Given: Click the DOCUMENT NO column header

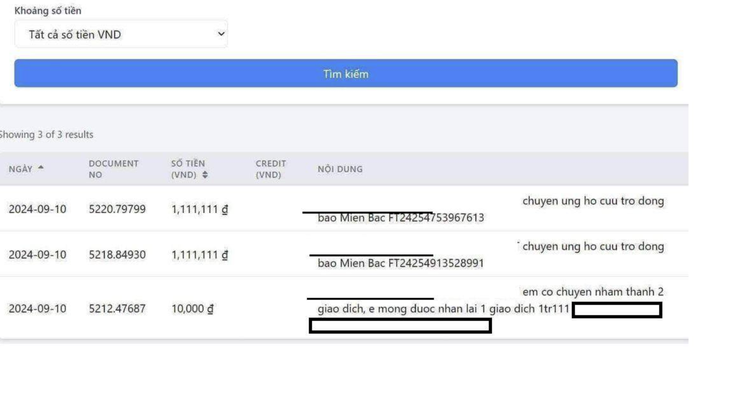Looking at the screenshot, I should pos(113,169).
